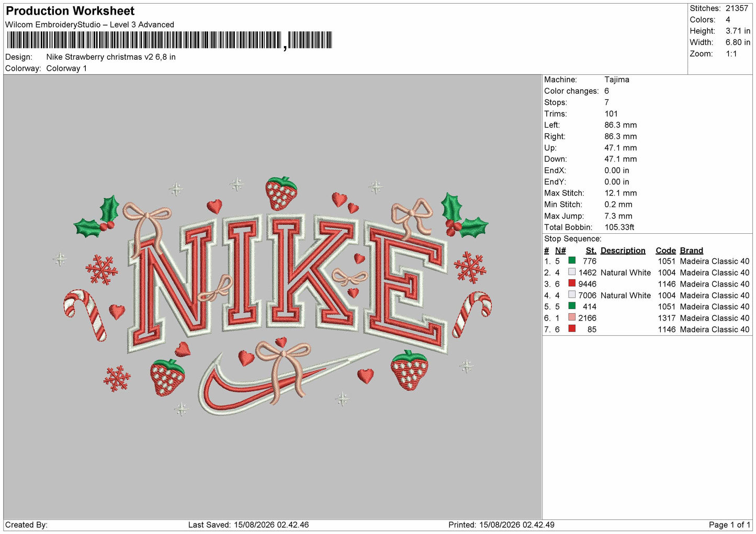Click stitch count '414' in row 5

point(590,306)
